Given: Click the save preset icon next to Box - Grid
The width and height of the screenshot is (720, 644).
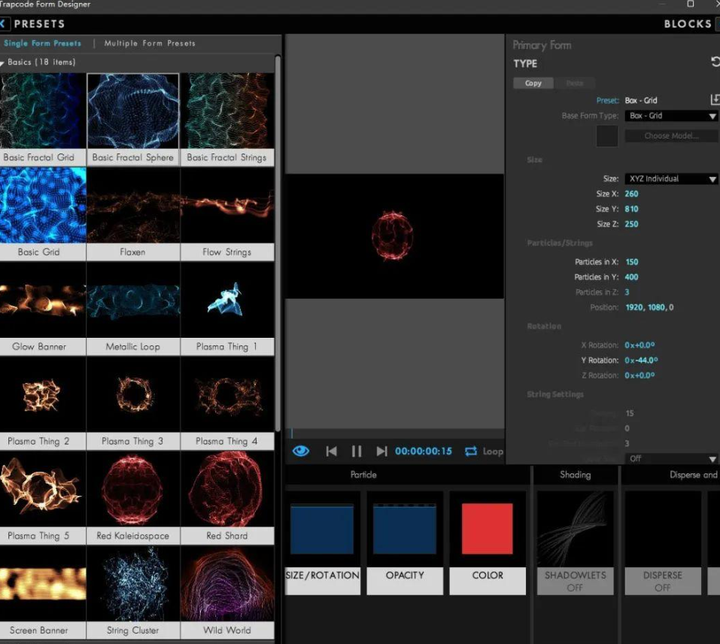Looking at the screenshot, I should pyautogui.click(x=714, y=100).
